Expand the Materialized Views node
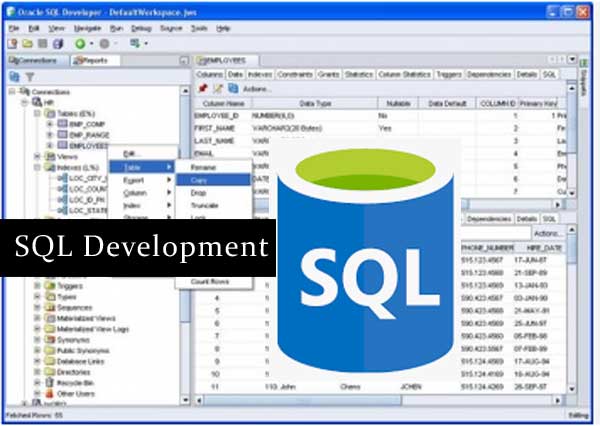Screen dimensions: 600x426 [x=38, y=318]
